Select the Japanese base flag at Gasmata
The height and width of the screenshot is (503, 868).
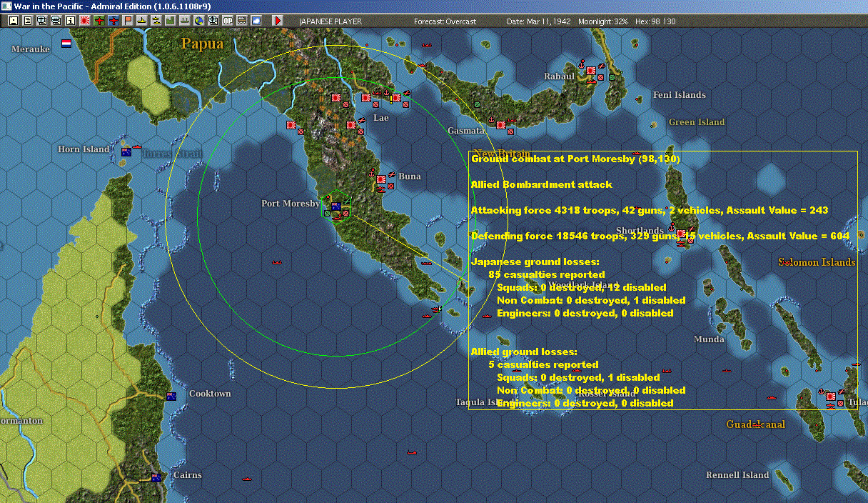tap(501, 125)
